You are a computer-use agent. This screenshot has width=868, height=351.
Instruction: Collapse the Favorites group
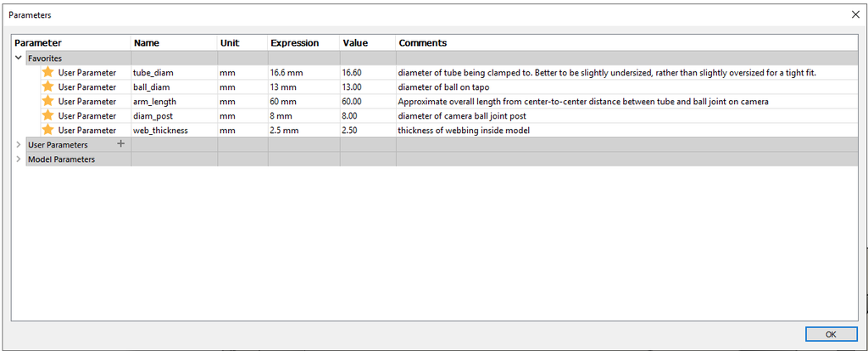(x=19, y=58)
